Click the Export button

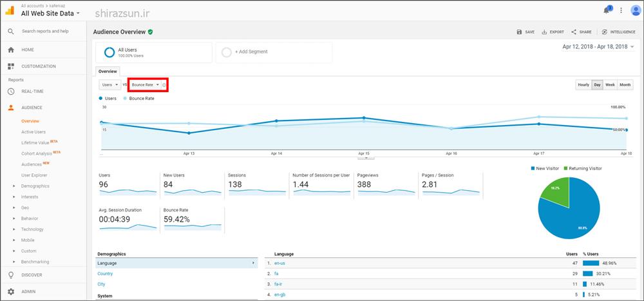click(x=552, y=32)
